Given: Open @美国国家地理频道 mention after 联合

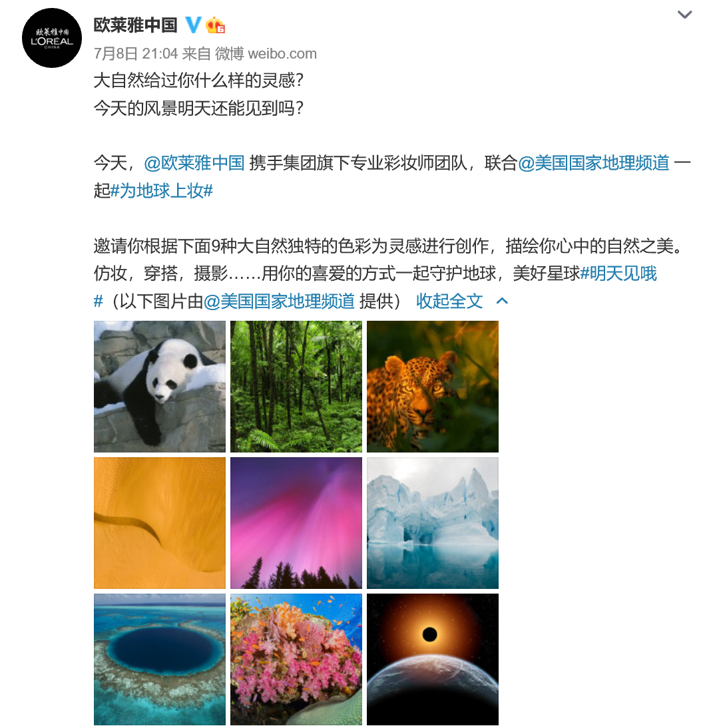Looking at the screenshot, I should (x=593, y=163).
